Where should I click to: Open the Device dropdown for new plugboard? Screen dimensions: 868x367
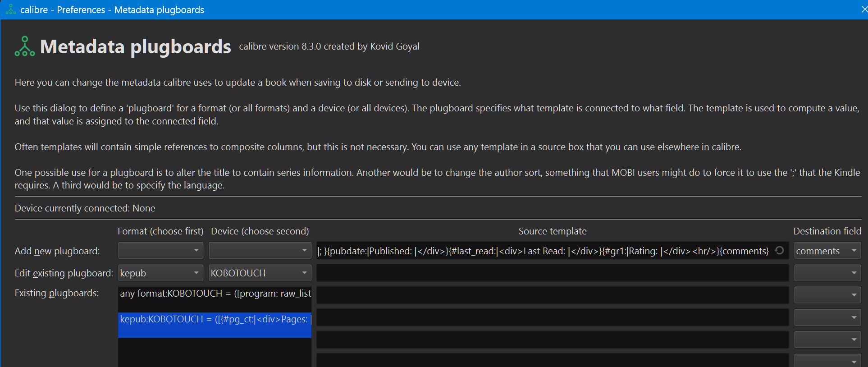point(260,251)
